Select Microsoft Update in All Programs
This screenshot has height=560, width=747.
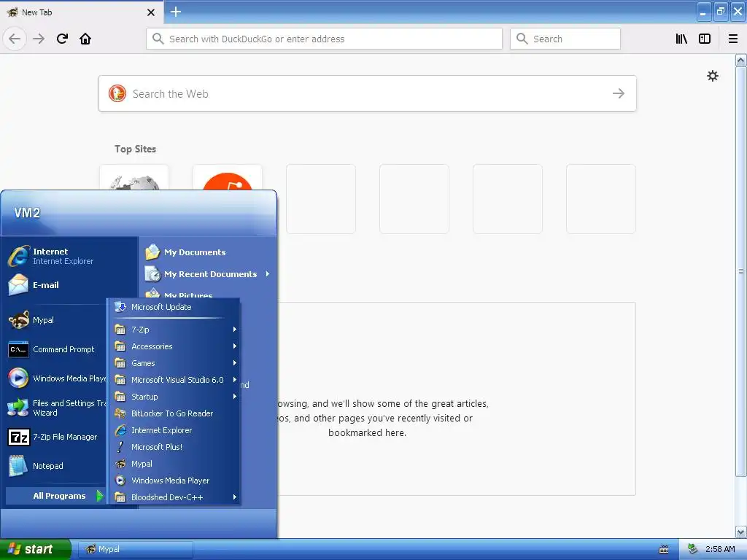tap(173, 307)
